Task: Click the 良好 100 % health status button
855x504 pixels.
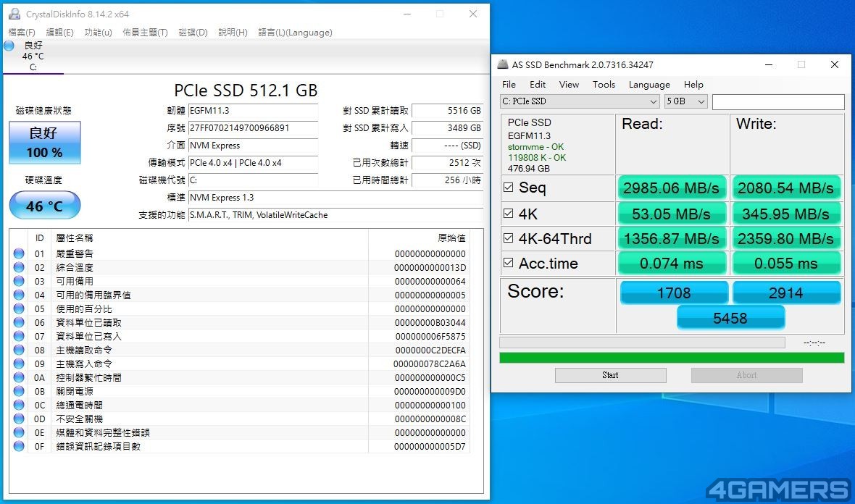Action: click(45, 142)
